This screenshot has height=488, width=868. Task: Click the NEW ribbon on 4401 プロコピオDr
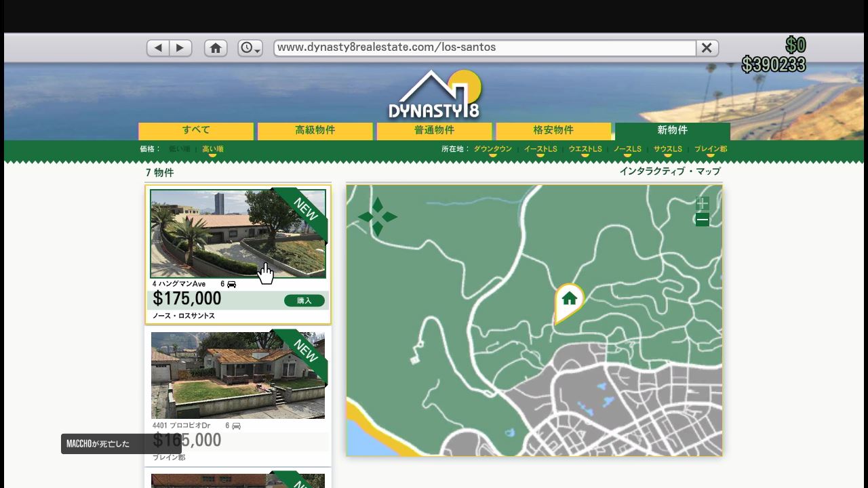(304, 352)
